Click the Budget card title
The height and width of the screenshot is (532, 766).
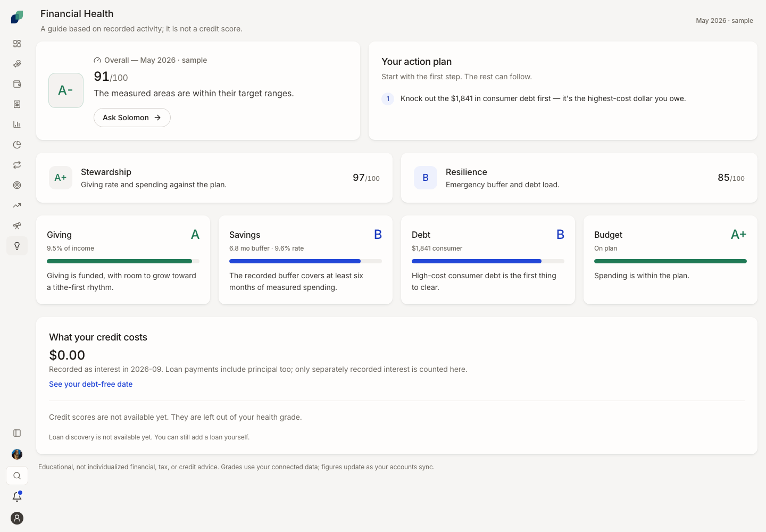[608, 235]
